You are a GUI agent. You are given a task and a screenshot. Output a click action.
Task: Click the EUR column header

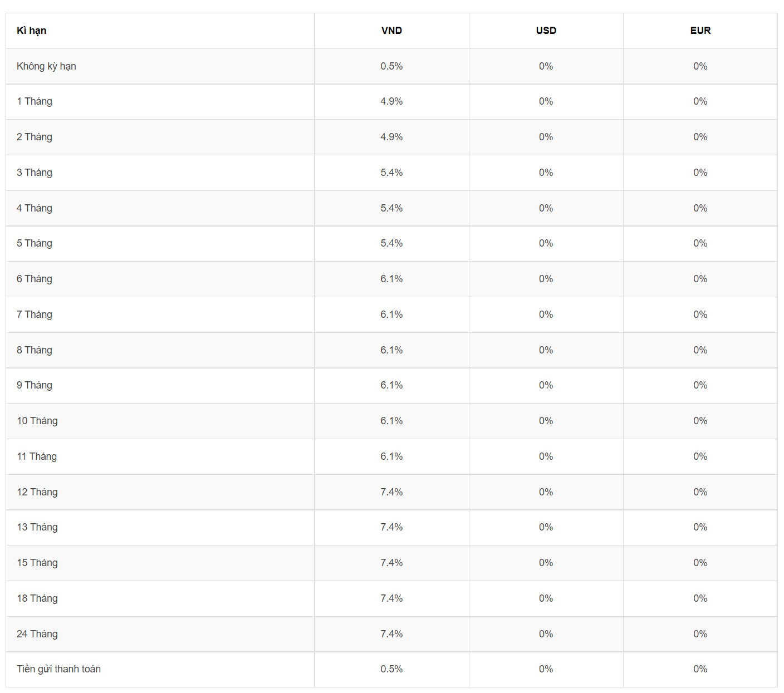700,31
